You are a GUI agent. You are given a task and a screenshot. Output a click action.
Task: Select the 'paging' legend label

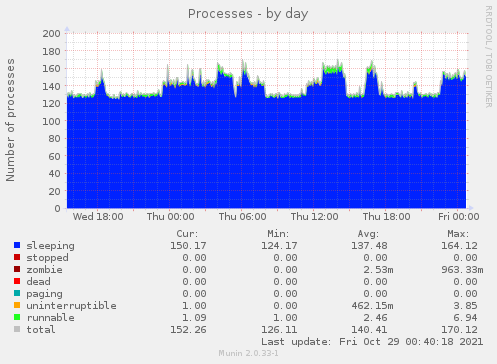(44, 294)
